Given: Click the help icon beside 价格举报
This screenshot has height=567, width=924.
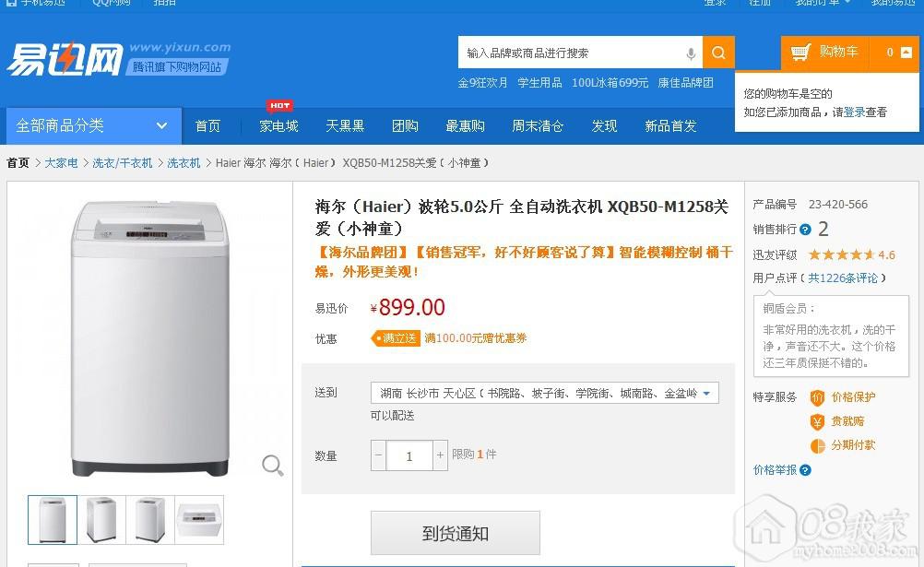Looking at the screenshot, I should [805, 470].
